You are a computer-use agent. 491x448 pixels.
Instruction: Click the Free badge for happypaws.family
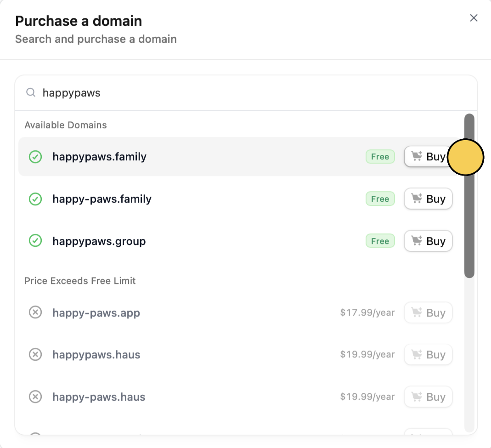pos(380,156)
